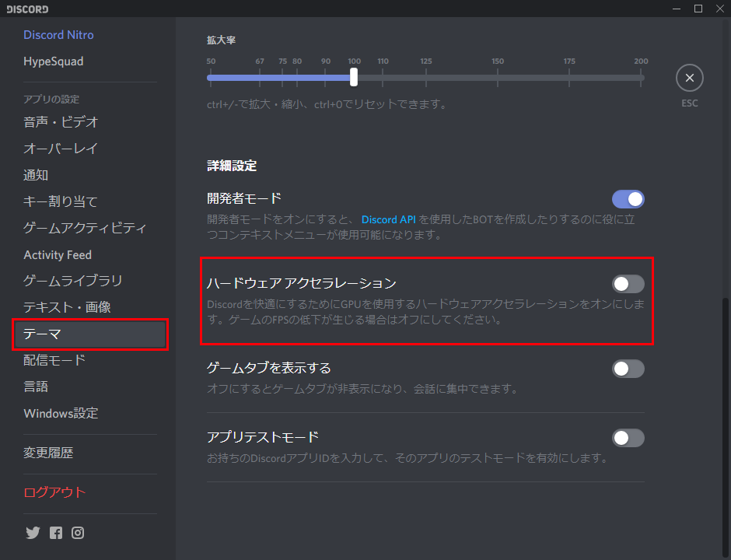Set zoom slider to 175 mark
The width and height of the screenshot is (731, 560).
coord(569,78)
